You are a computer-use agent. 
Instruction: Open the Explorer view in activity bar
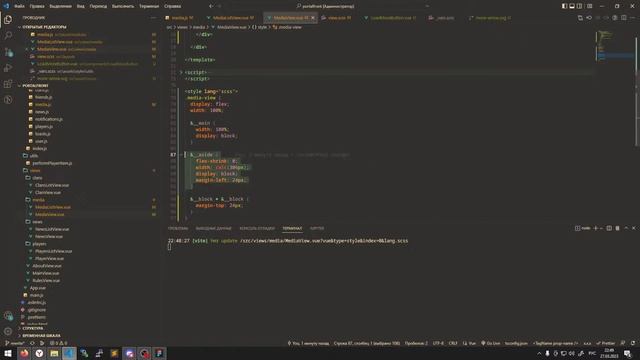tap(8, 20)
